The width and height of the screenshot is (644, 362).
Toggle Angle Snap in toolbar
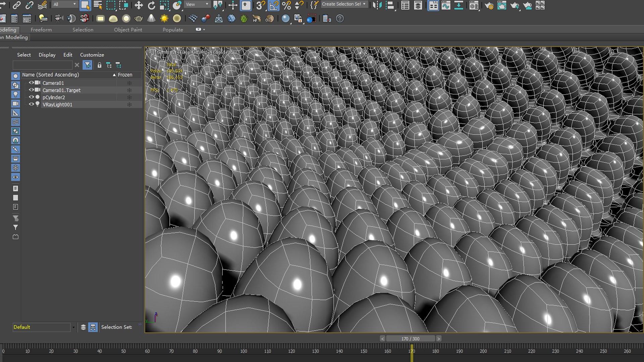tap(274, 5)
